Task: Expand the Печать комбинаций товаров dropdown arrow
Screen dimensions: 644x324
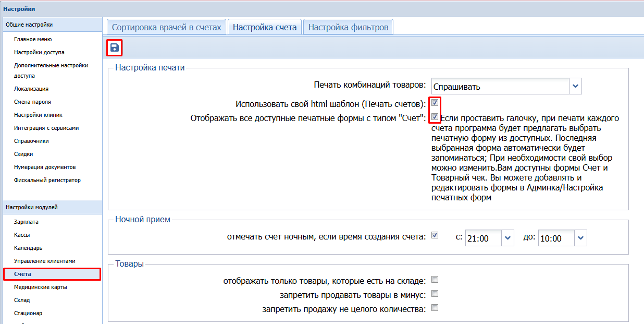Action: pos(575,86)
